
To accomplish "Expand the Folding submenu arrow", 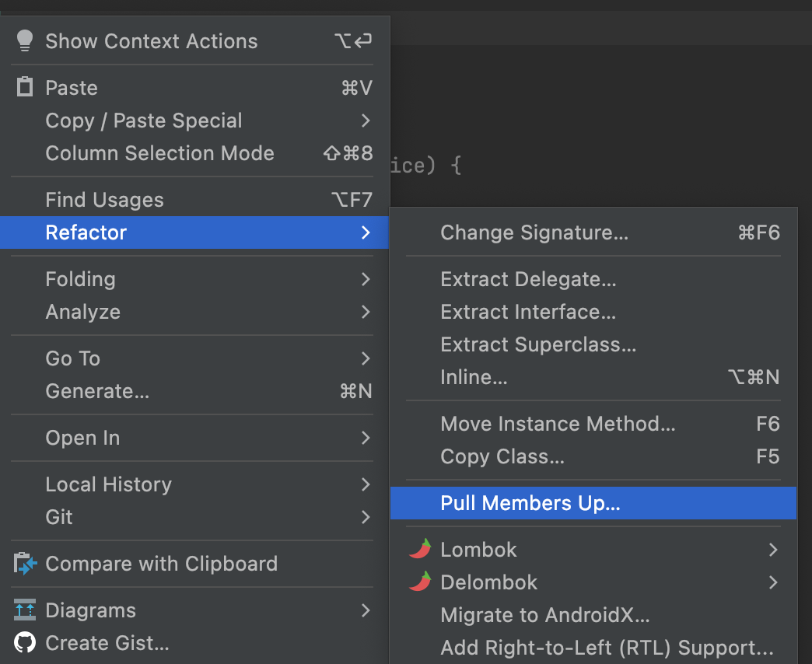I will tap(366, 279).
